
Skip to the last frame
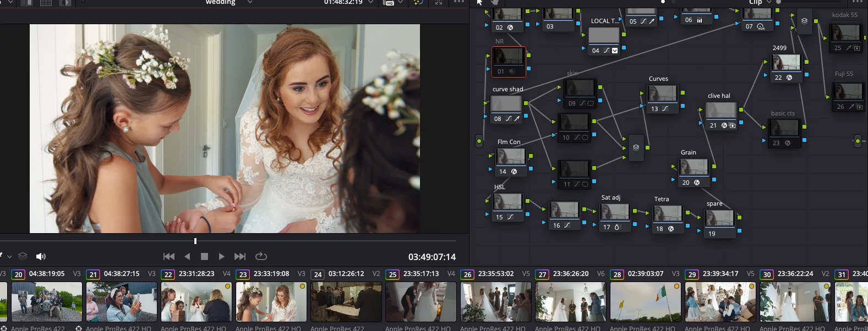(x=240, y=256)
